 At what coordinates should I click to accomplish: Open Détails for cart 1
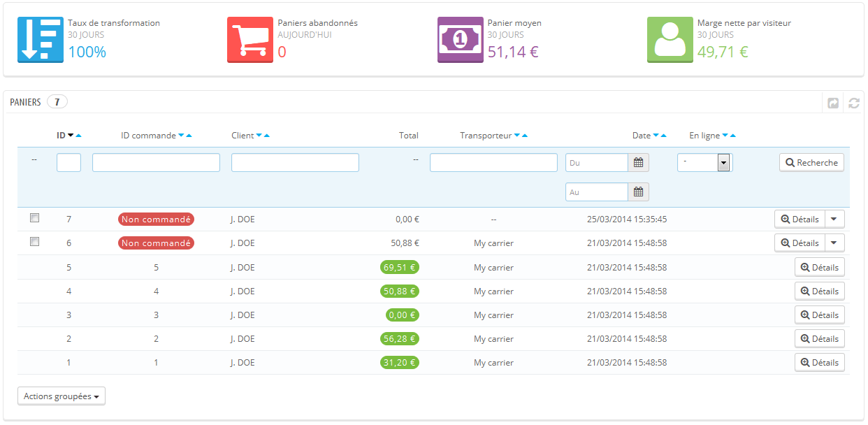[819, 362]
